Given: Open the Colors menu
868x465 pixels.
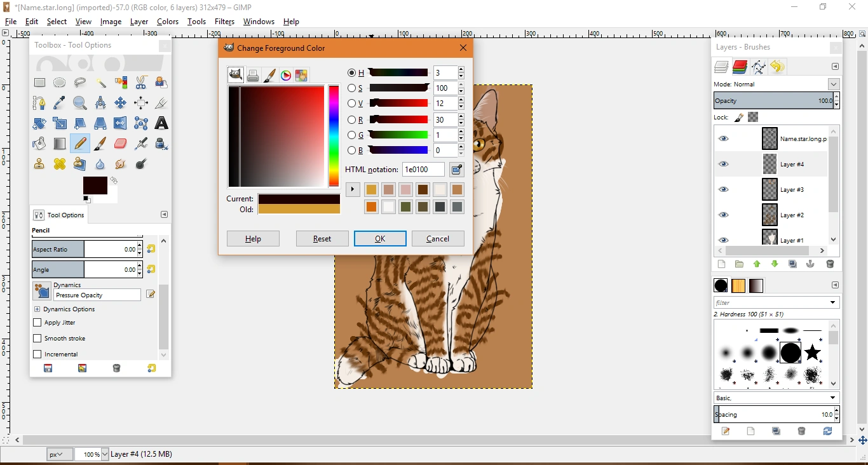Looking at the screenshot, I should click(x=168, y=21).
